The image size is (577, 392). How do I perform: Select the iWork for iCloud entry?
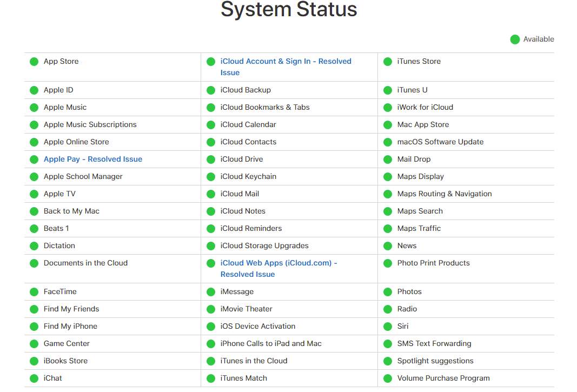pyautogui.click(x=426, y=107)
